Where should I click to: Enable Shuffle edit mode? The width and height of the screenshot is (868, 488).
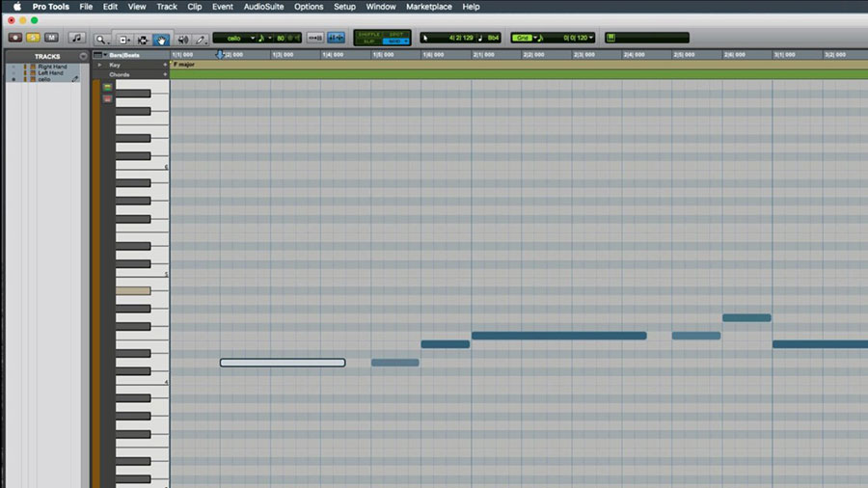coord(368,35)
